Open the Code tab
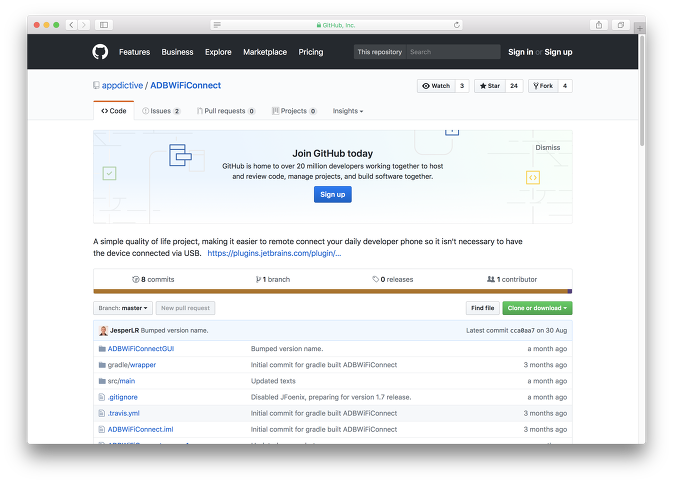This screenshot has width=673, height=483. point(114,111)
